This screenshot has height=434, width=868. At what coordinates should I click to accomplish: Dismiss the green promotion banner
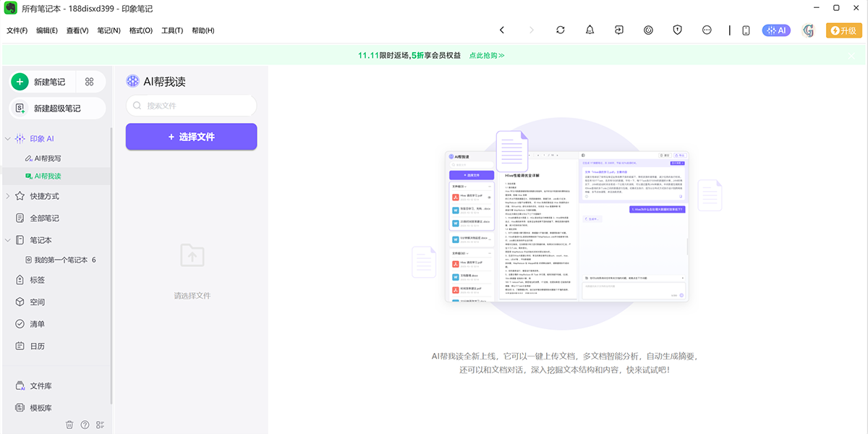tap(851, 55)
